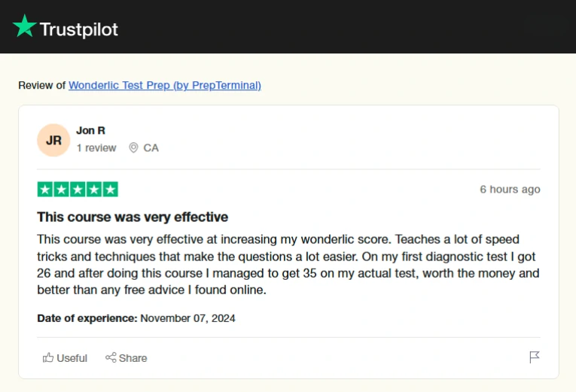Click the review title "This course was very effective"
Image resolution: width=576 pixels, height=392 pixels.
click(x=133, y=217)
